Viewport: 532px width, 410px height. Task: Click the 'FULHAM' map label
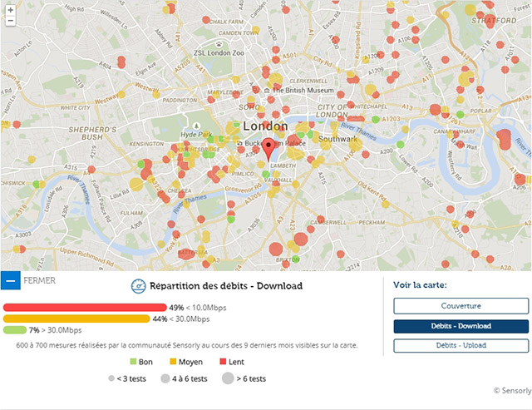tap(131, 213)
